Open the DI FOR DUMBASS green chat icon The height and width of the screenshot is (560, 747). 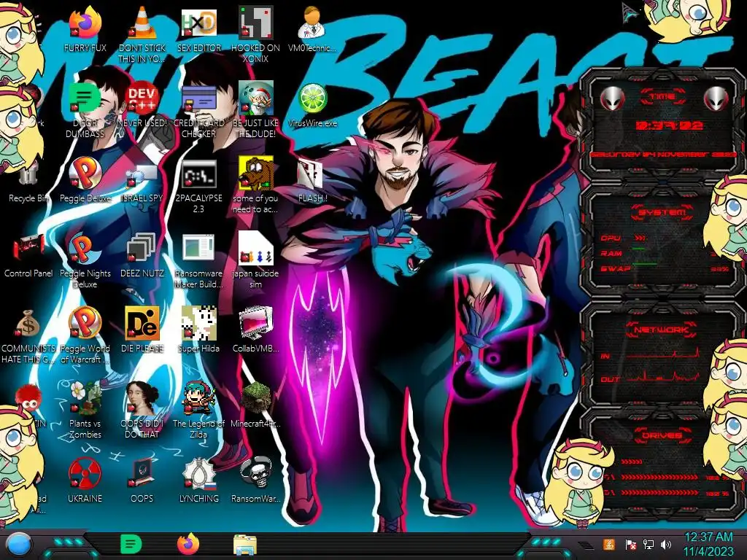coord(85,99)
